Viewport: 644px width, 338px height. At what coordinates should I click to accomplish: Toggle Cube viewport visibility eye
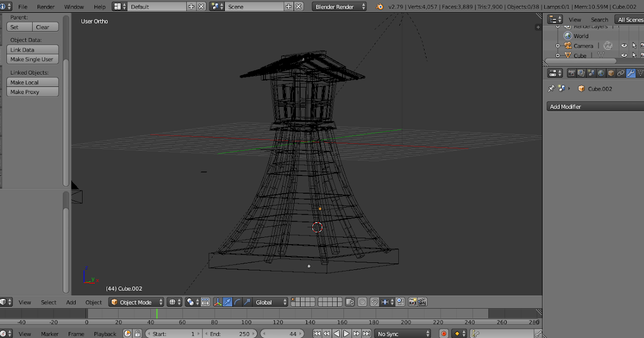tap(624, 55)
